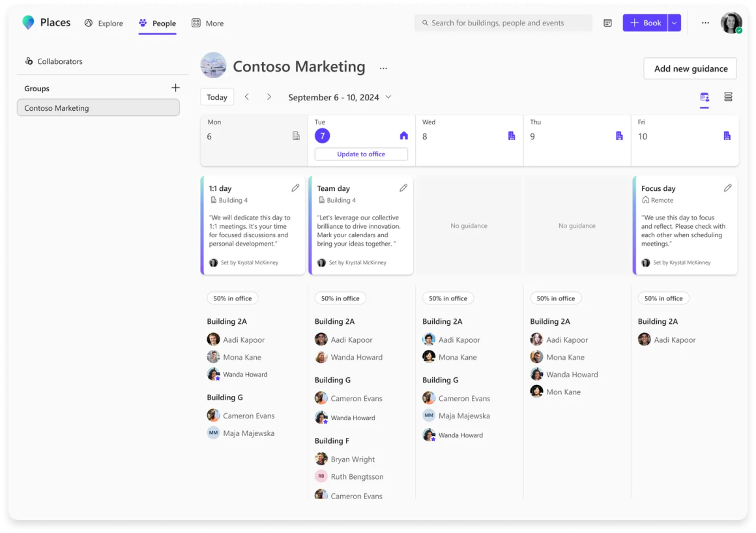Select the Tuesday 7 date circle
Viewport: 756px width, 533px height.
coord(322,136)
